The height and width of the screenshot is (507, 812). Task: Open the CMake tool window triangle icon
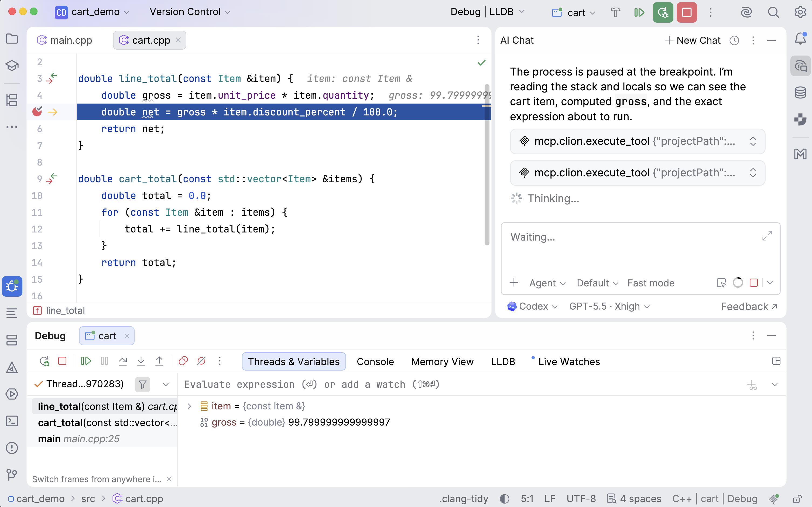pos(12,367)
